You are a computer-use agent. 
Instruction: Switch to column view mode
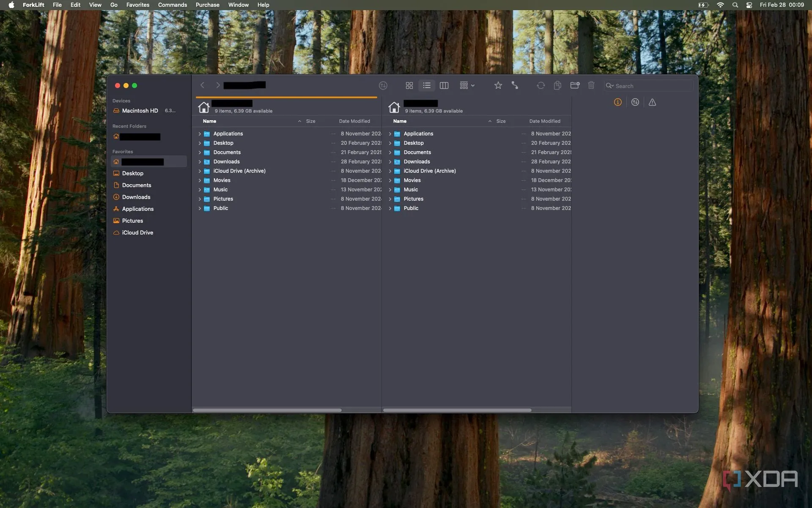point(444,86)
